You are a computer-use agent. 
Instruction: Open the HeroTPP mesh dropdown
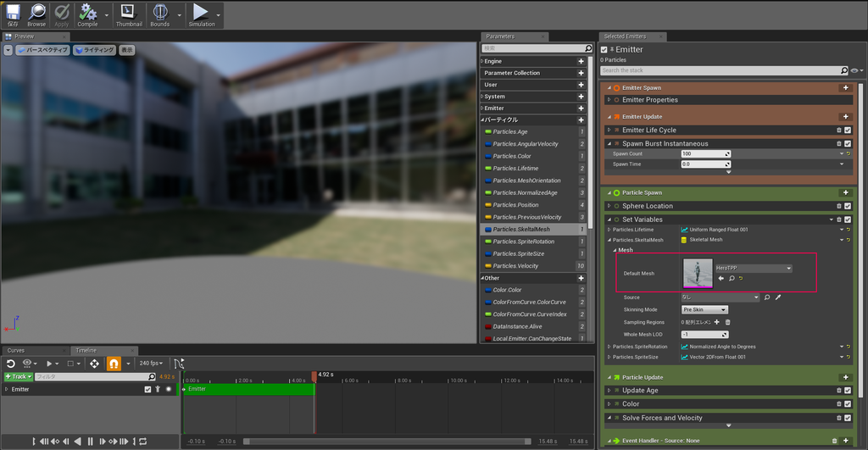click(754, 268)
